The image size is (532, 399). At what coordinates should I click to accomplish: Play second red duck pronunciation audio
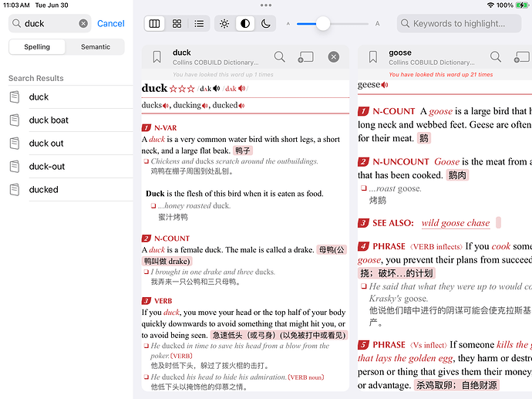tap(241, 89)
